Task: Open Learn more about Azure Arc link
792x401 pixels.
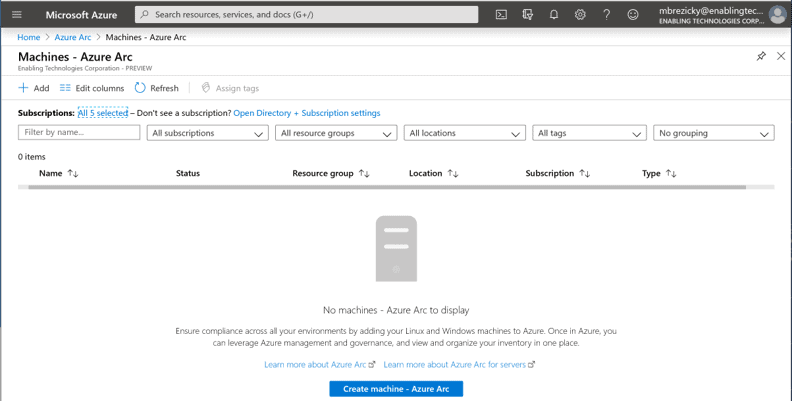Action: pyautogui.click(x=319, y=364)
